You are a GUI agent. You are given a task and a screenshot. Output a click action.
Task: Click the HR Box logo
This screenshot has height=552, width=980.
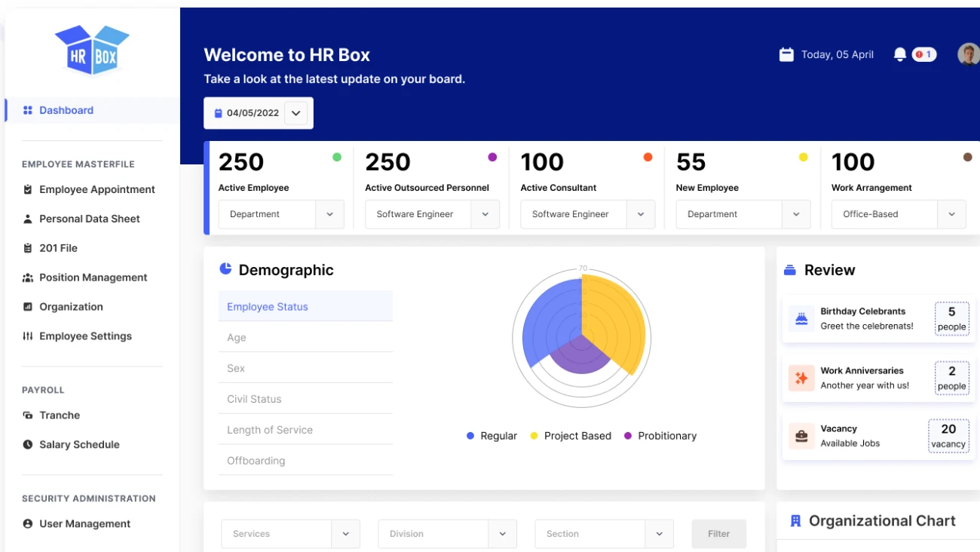click(93, 50)
